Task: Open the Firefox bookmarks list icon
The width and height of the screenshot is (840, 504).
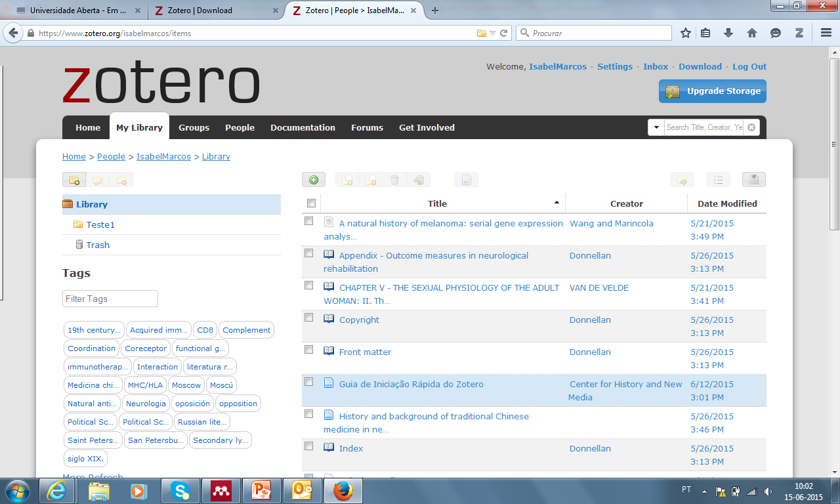Action: coord(705,33)
